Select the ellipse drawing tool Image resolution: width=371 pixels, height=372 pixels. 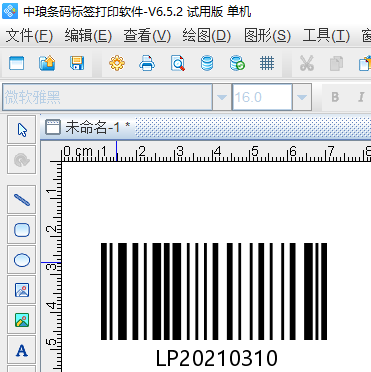(22, 260)
